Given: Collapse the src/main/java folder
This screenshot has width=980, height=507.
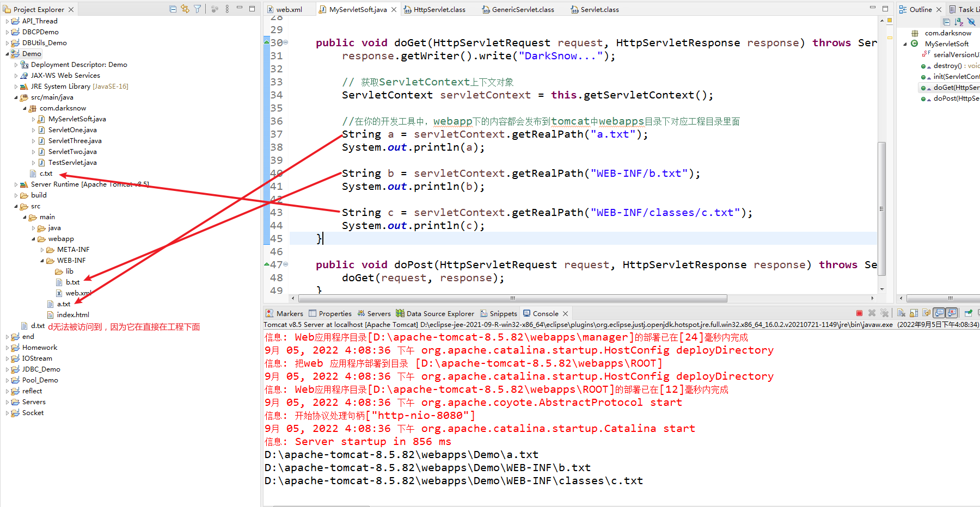Looking at the screenshot, I should point(16,97).
